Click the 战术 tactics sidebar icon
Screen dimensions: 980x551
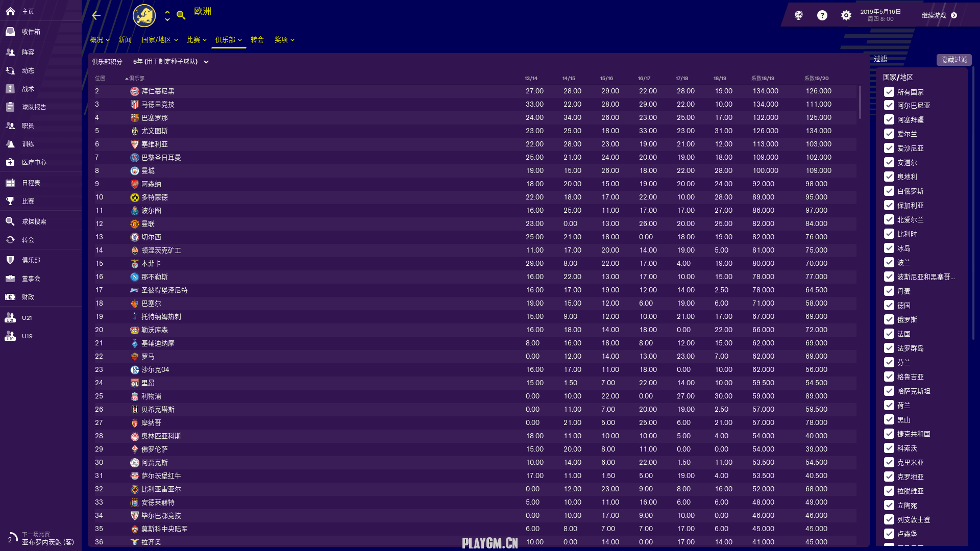(x=10, y=89)
